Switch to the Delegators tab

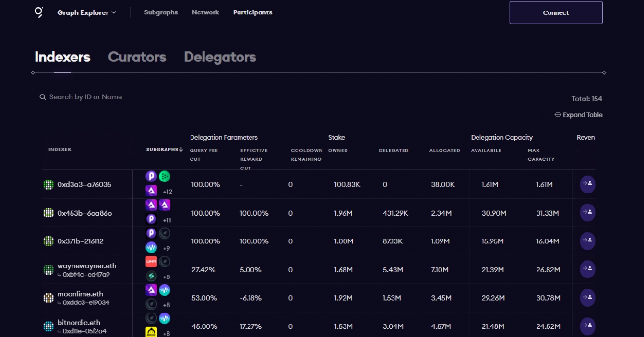(220, 57)
